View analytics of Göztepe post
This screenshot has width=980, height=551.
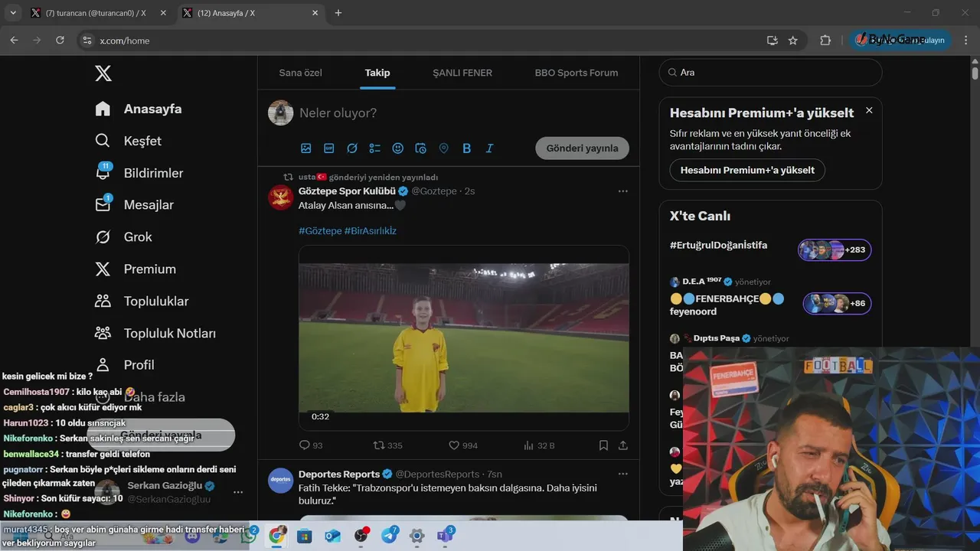point(539,445)
